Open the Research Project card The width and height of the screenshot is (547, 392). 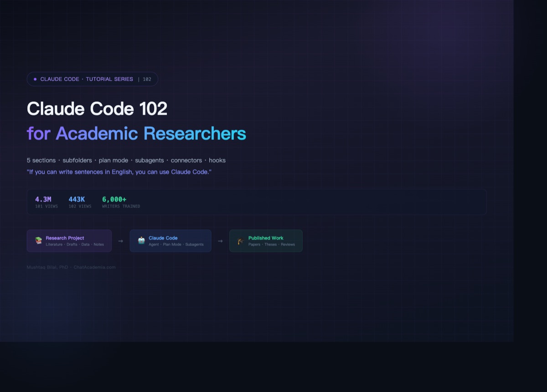[x=69, y=241]
